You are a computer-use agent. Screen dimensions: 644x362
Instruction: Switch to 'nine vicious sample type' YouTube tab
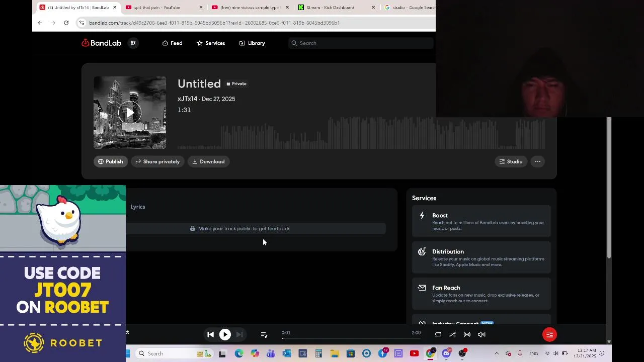click(x=251, y=8)
